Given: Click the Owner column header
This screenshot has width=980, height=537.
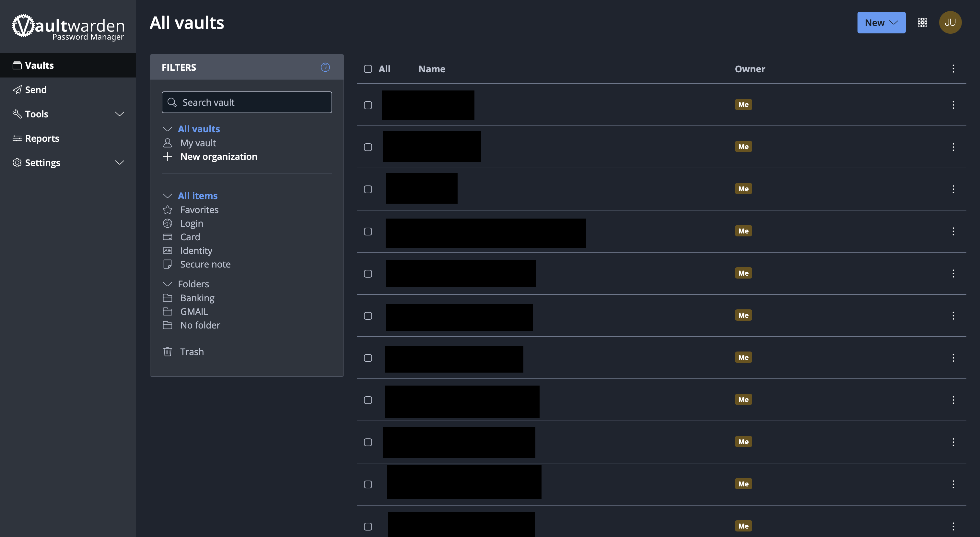Looking at the screenshot, I should [x=750, y=69].
